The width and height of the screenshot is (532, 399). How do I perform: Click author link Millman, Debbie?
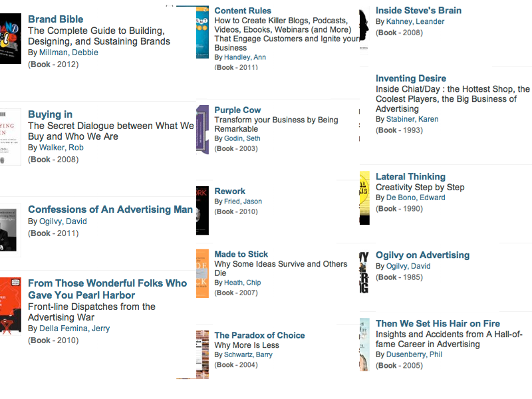coord(68,53)
